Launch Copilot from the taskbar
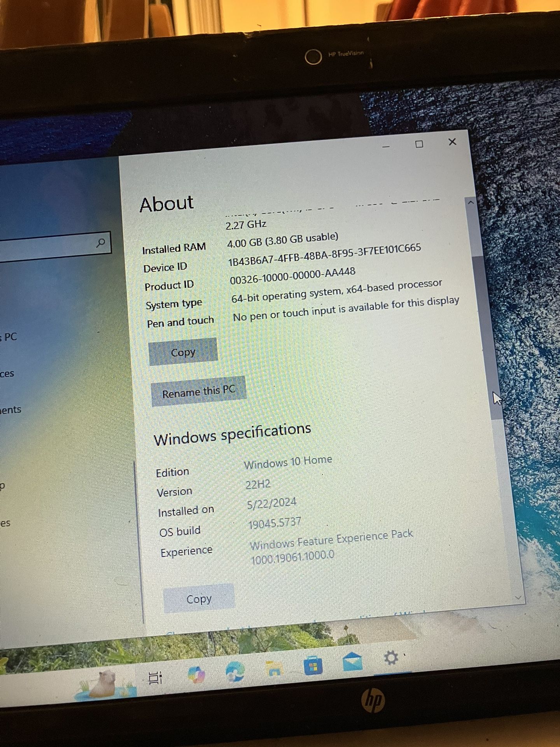560x747 pixels. click(196, 674)
